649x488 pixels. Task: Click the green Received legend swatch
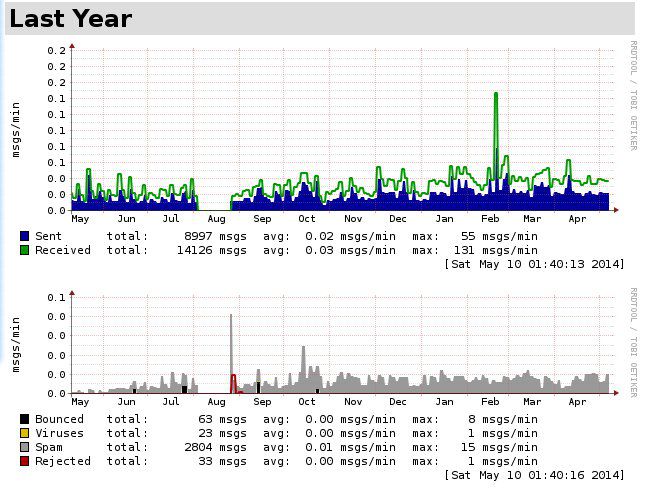pos(25,250)
